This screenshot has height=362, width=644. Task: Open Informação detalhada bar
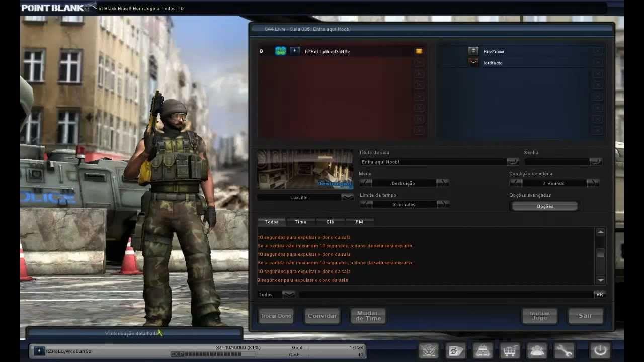pyautogui.click(x=134, y=333)
